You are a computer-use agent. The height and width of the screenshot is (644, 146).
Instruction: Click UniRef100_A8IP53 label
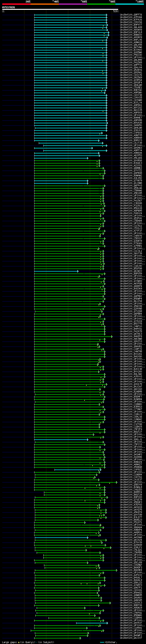pyautogui.click(x=131, y=156)
